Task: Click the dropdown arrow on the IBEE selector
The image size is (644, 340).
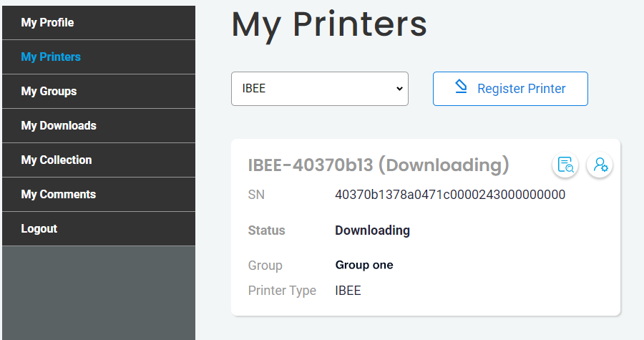Action: [399, 89]
